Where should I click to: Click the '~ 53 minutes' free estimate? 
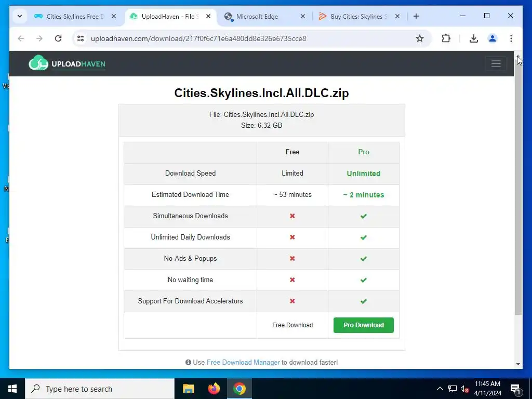(x=292, y=194)
